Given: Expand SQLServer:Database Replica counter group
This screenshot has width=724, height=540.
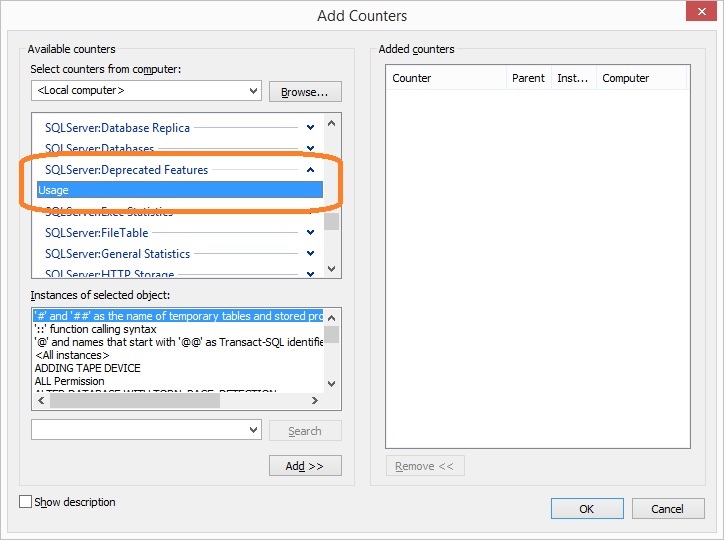Looking at the screenshot, I should (310, 127).
